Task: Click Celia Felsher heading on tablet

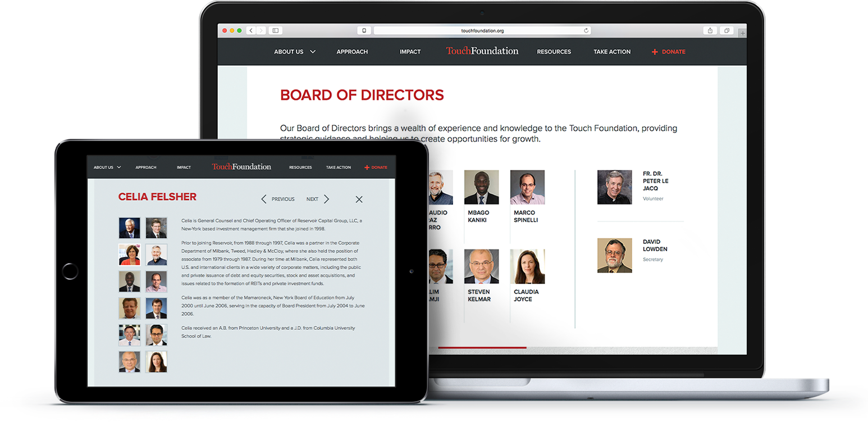Action: (x=157, y=197)
